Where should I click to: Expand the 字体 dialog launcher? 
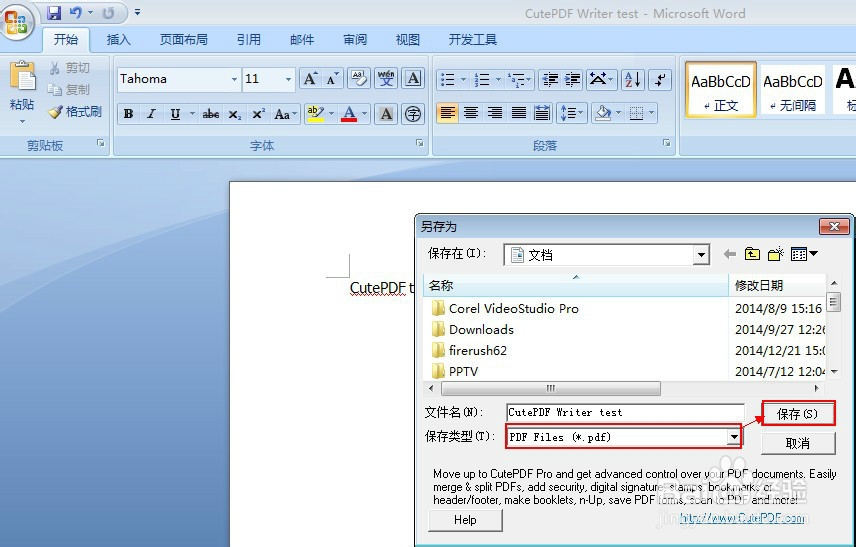tap(420, 143)
